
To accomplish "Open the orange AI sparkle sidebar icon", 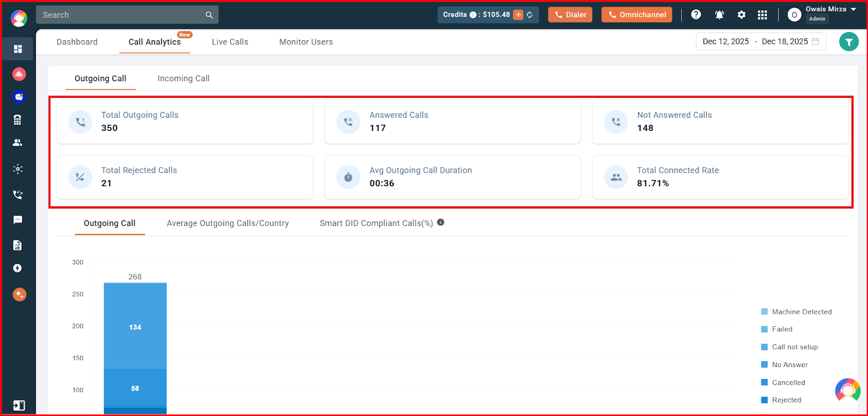I will 20,294.
